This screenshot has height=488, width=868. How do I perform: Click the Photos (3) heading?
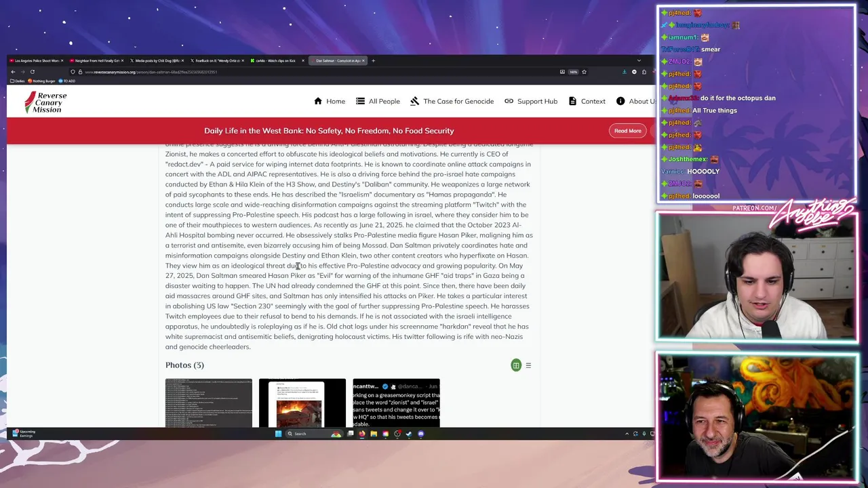[x=184, y=365]
